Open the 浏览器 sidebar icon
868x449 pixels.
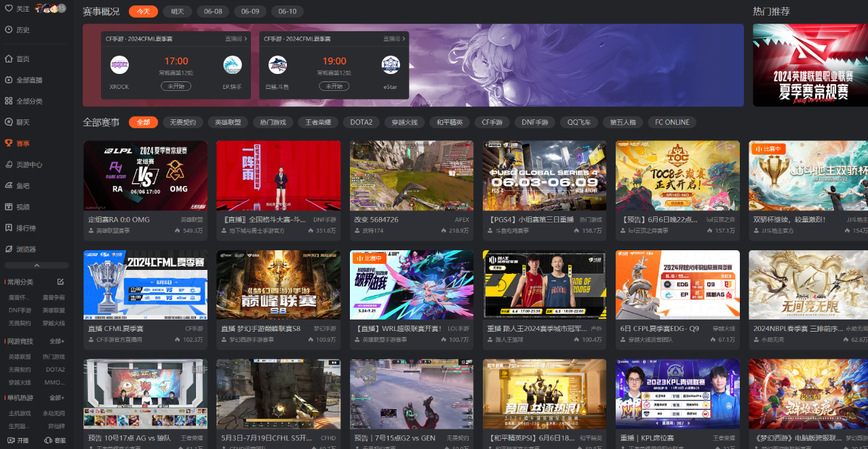pyautogui.click(x=9, y=249)
